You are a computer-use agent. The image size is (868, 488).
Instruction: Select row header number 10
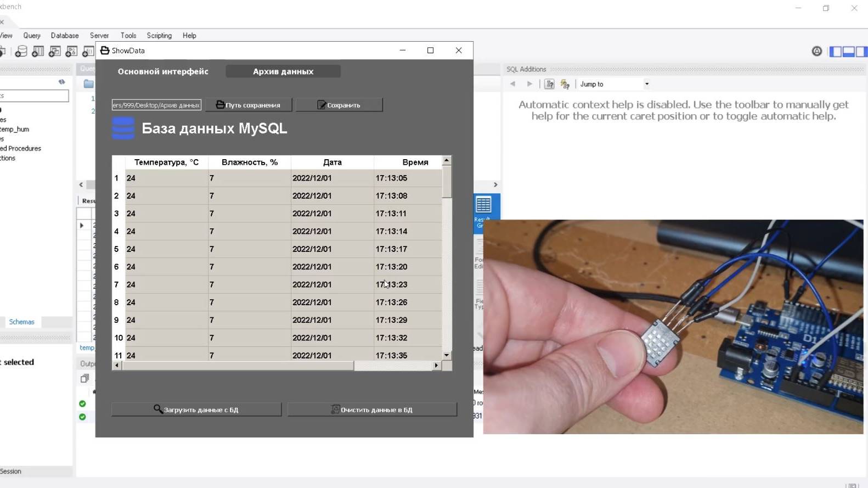tap(119, 338)
